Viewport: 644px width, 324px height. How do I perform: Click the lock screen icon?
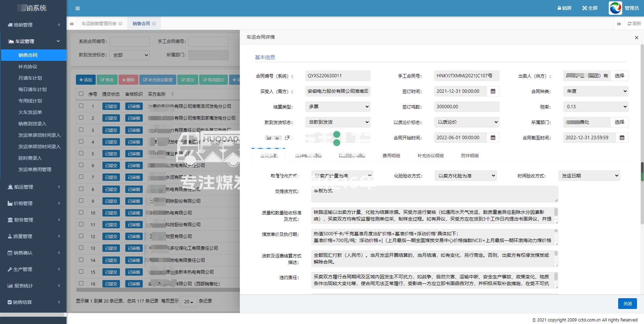tap(559, 8)
